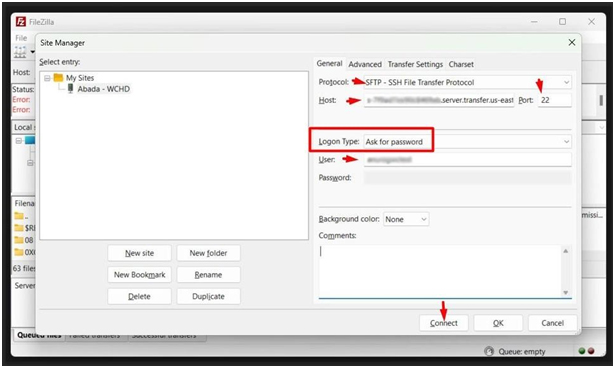Click the FileZilla logo icon in title bar
The width and height of the screenshot is (615, 368).
[x=21, y=22]
